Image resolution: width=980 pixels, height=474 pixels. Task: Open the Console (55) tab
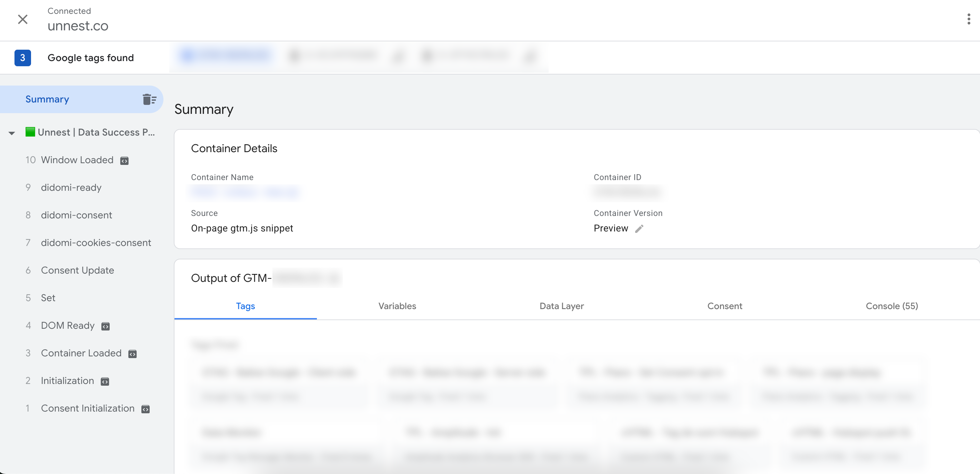click(x=891, y=306)
